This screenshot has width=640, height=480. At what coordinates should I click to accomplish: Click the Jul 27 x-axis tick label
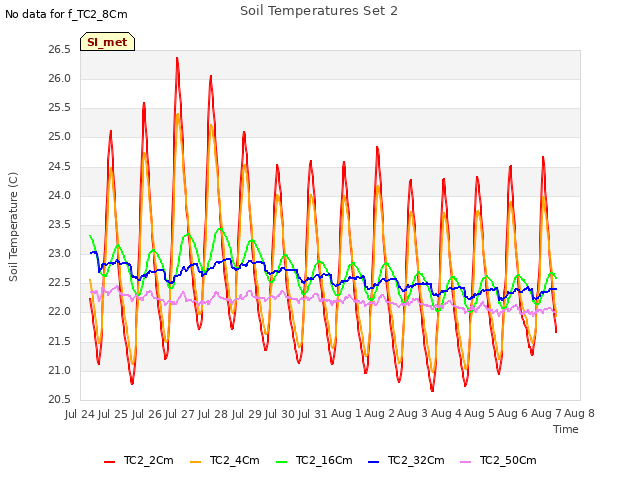[x=180, y=414]
